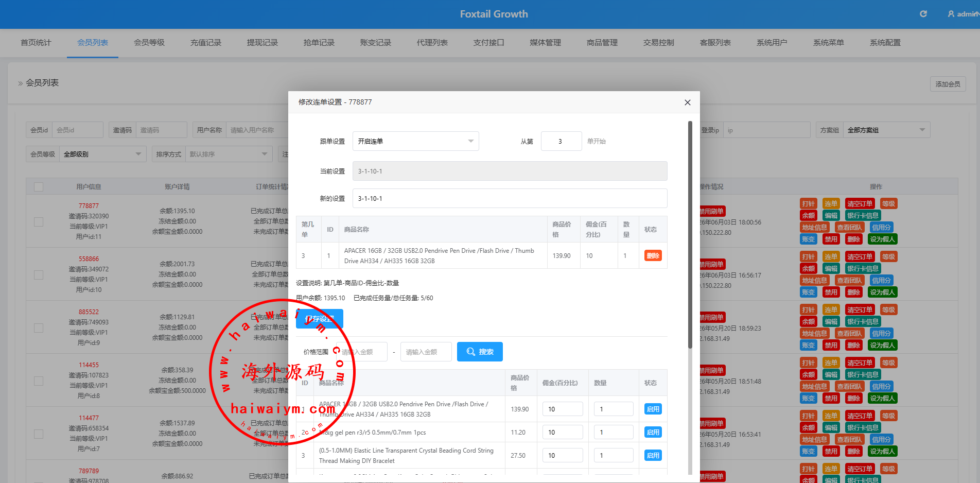This screenshot has width=980, height=483.
Task: Click the quantity field for the gel pen
Action: (x=614, y=433)
